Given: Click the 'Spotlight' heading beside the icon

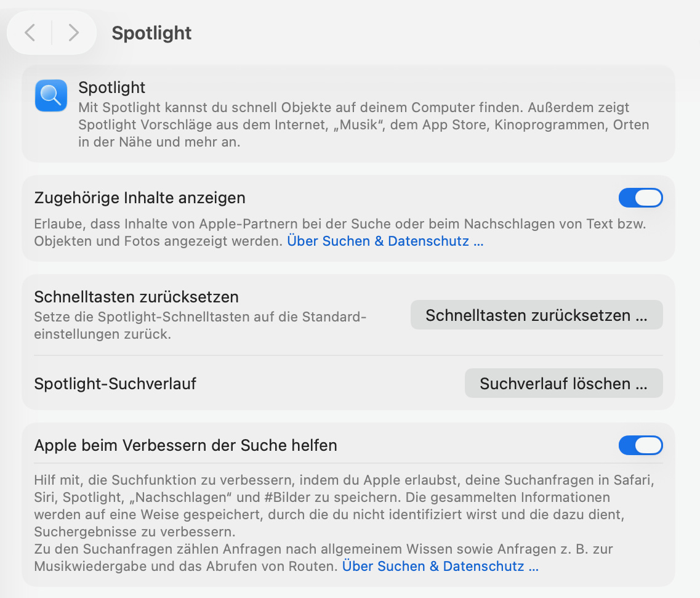Looking at the screenshot, I should [112, 87].
